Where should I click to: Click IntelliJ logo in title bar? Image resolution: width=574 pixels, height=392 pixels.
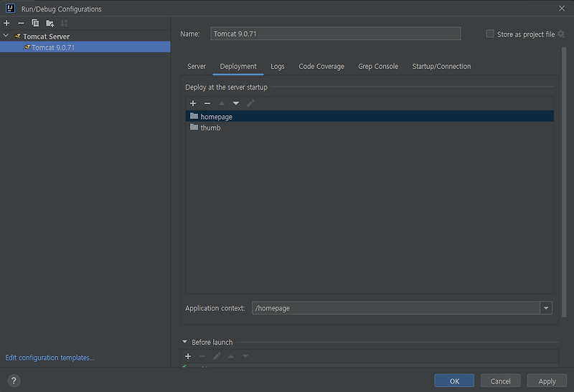[10, 9]
